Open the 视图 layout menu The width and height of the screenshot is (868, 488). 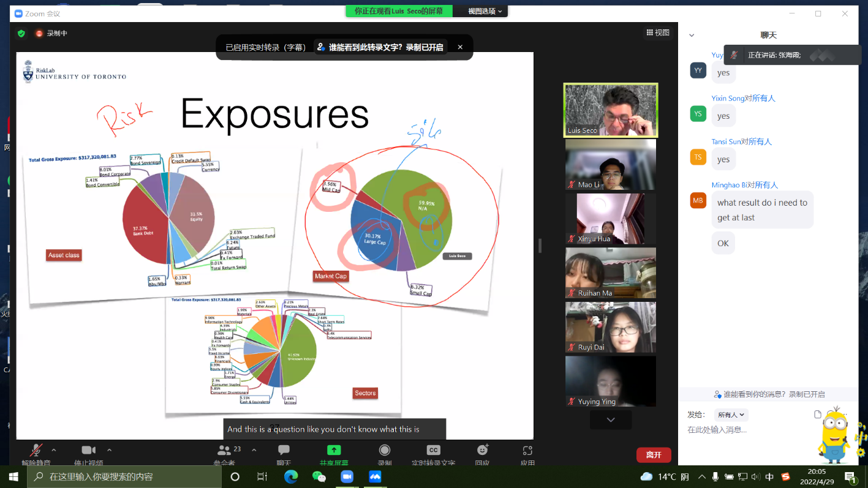[x=658, y=33]
